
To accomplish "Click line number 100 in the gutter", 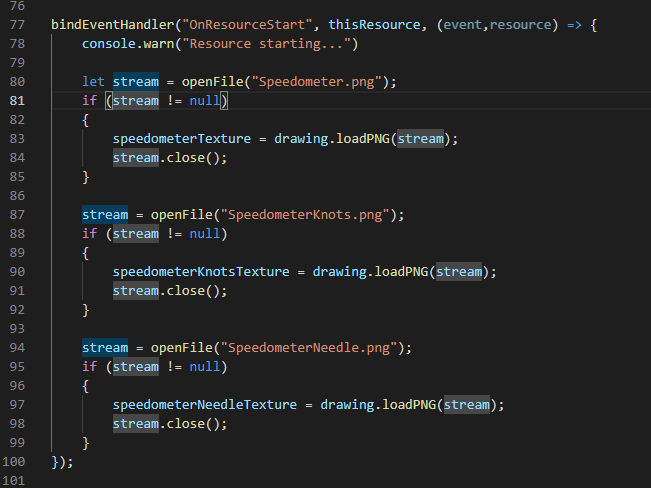I will [15, 462].
